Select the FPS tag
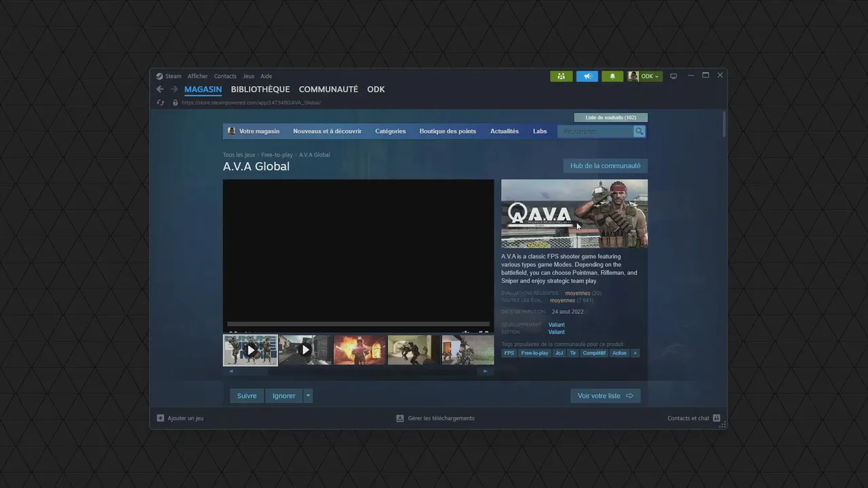This screenshot has width=868, height=488. coord(509,353)
